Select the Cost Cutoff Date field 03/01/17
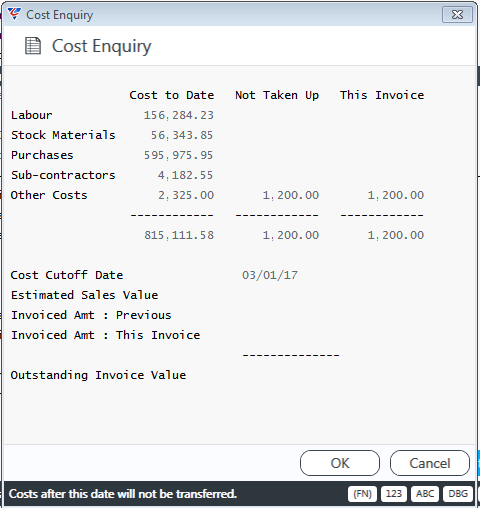This screenshot has height=508, width=480. point(270,275)
